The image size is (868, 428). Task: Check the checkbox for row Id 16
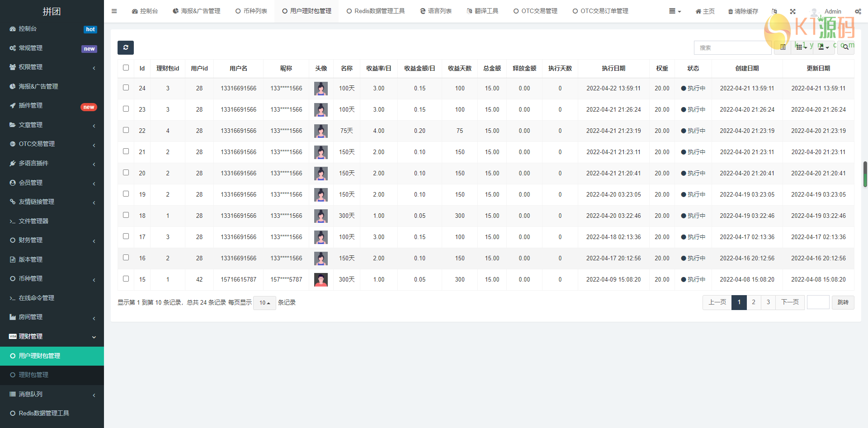(126, 258)
